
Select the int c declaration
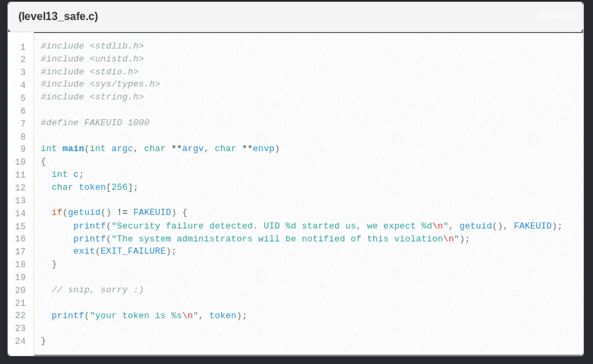67,174
